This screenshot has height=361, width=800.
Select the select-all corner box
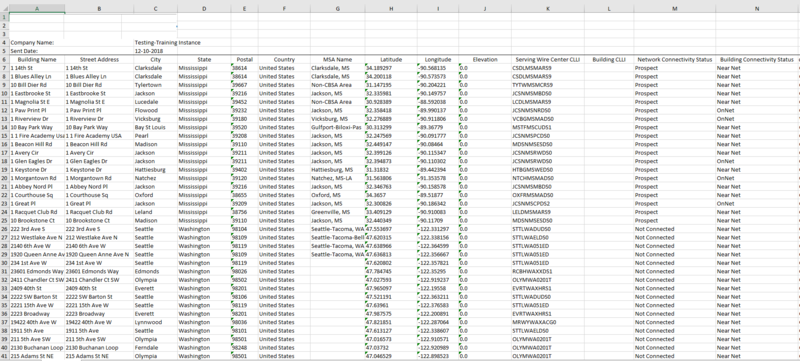(4, 8)
